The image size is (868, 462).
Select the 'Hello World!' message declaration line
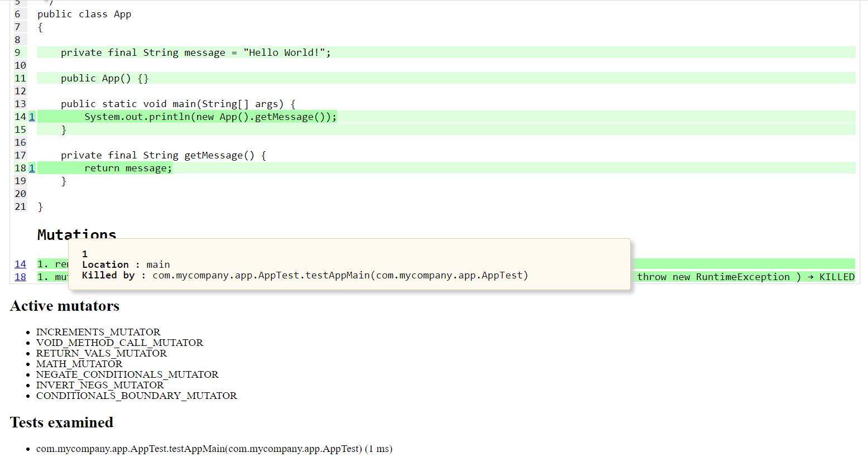pyautogui.click(x=195, y=52)
